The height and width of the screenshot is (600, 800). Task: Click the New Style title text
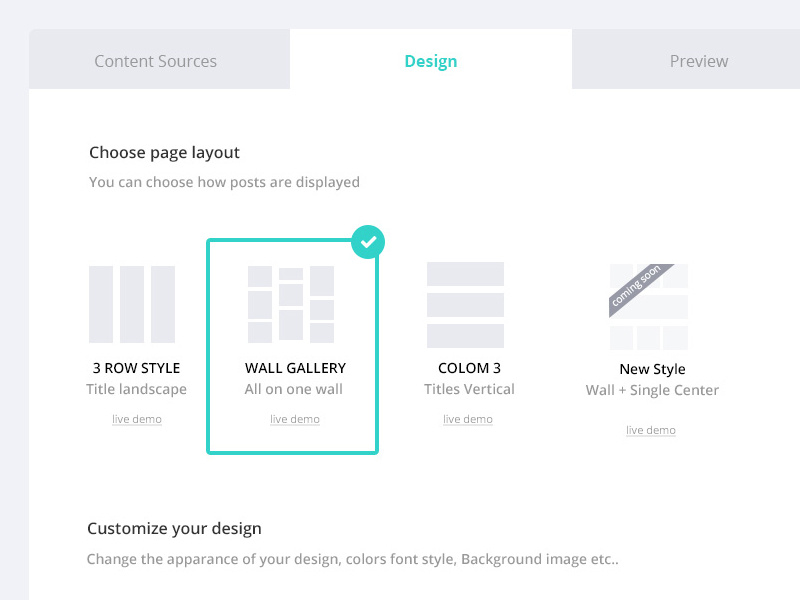(x=652, y=369)
